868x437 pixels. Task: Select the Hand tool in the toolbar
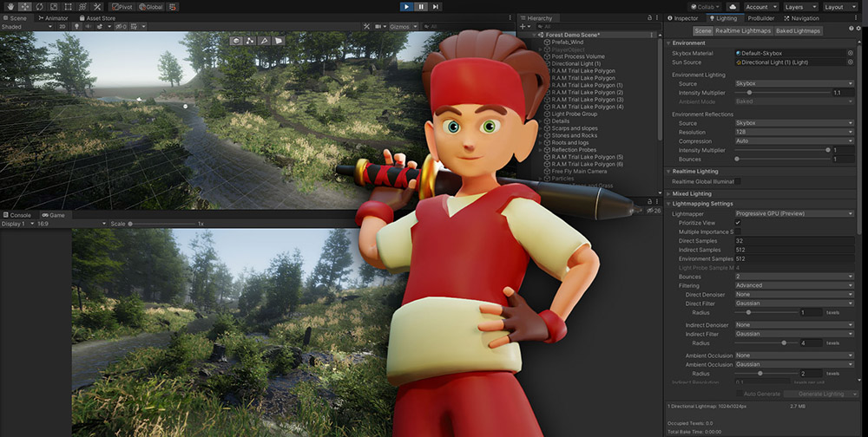tap(10, 7)
